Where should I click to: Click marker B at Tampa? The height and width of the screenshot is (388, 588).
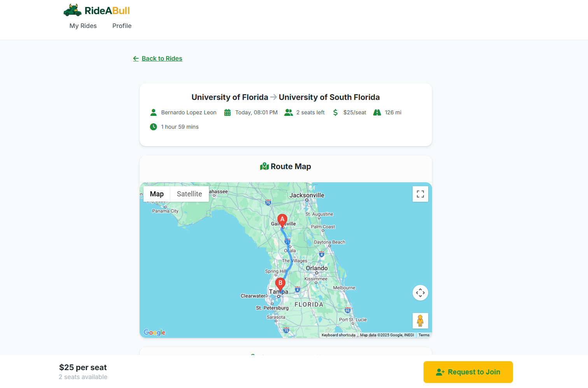click(x=280, y=285)
